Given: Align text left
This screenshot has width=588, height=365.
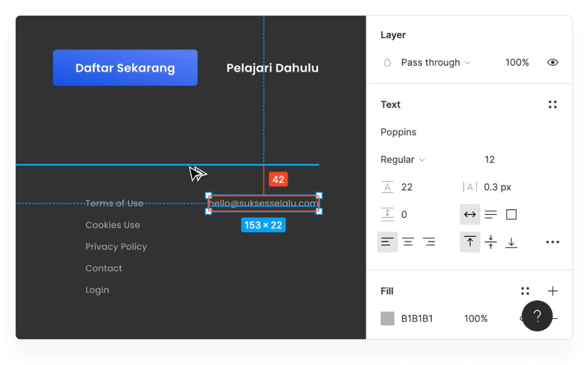Looking at the screenshot, I should (x=387, y=242).
